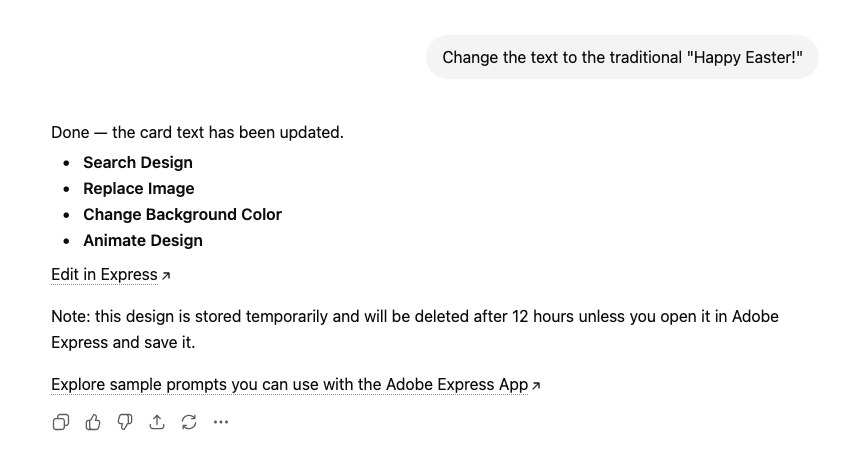Choose the Replace Image suggestion
This screenshot has width=856, height=463.
[x=139, y=188]
